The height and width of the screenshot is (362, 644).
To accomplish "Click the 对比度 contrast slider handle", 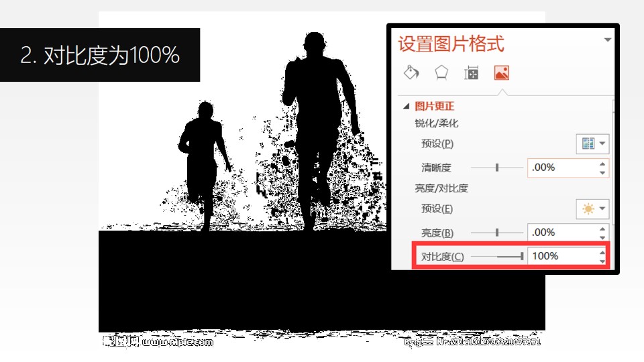I will (522, 256).
